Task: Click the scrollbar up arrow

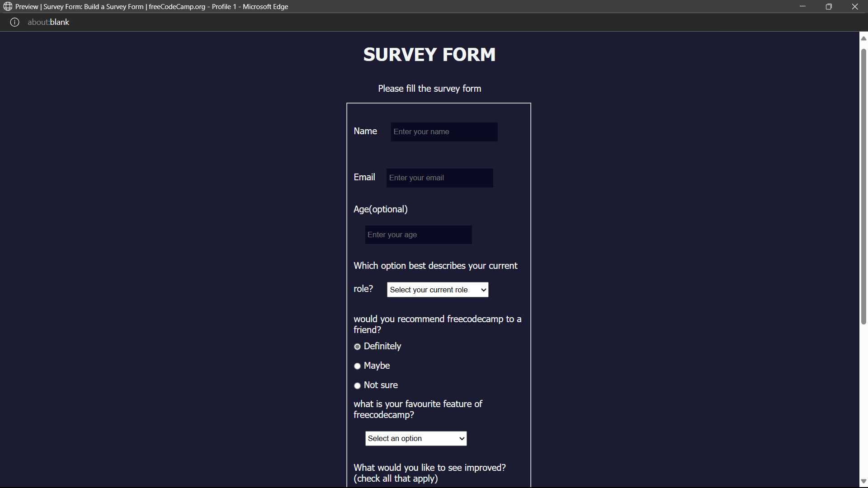Action: pyautogui.click(x=863, y=38)
